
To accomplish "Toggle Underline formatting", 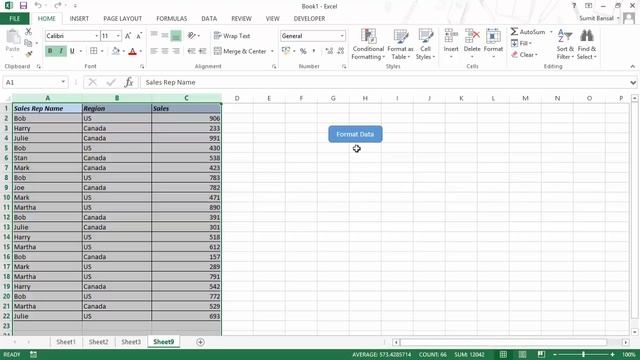I will [x=72, y=51].
